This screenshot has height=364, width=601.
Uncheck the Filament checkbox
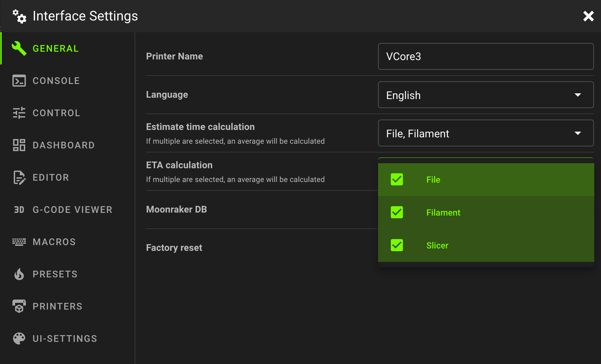click(x=397, y=212)
